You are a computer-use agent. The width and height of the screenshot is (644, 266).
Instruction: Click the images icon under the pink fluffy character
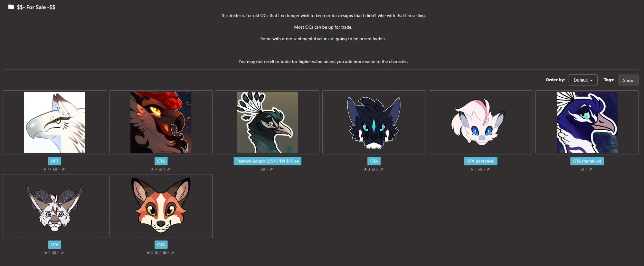480,169
